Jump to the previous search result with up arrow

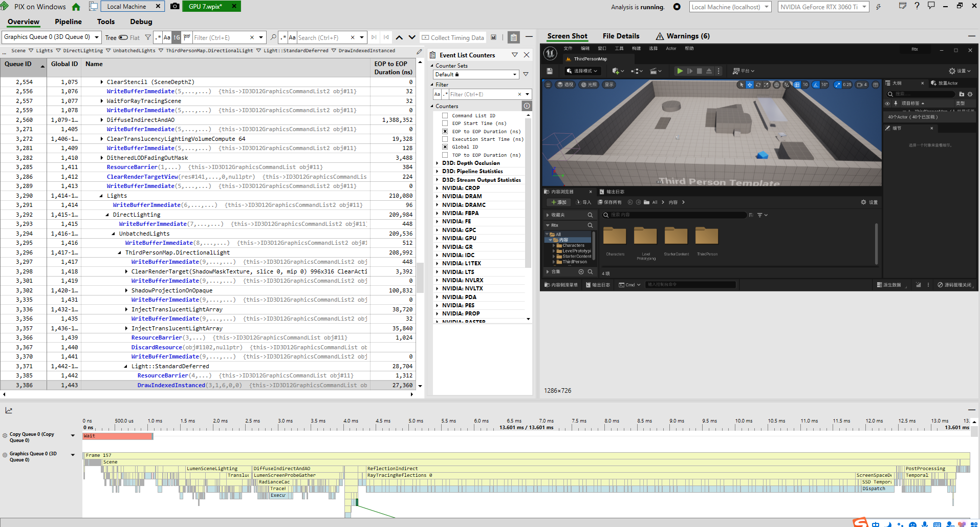tap(399, 37)
